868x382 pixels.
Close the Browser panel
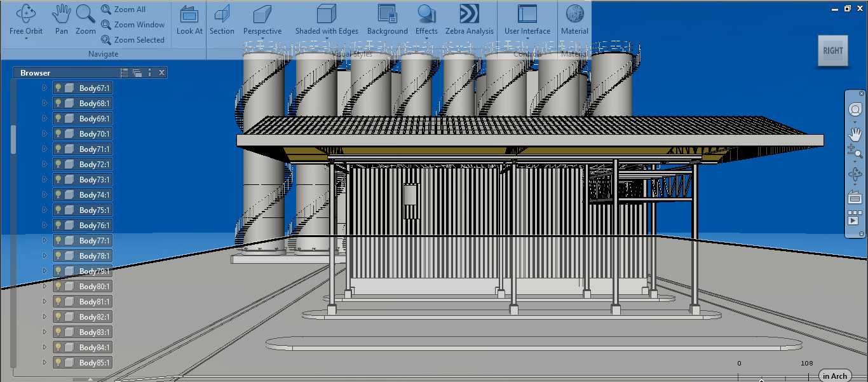(162, 73)
